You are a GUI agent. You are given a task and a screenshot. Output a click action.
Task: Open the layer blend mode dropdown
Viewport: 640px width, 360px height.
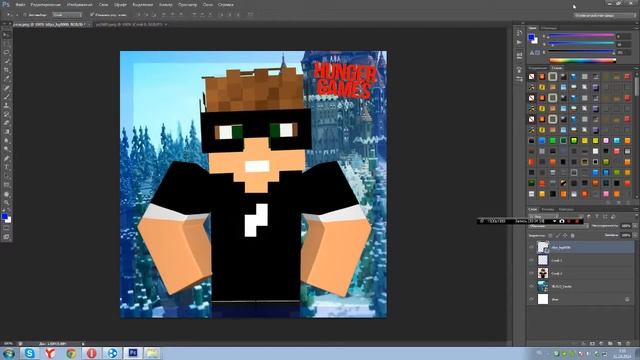pos(558,226)
